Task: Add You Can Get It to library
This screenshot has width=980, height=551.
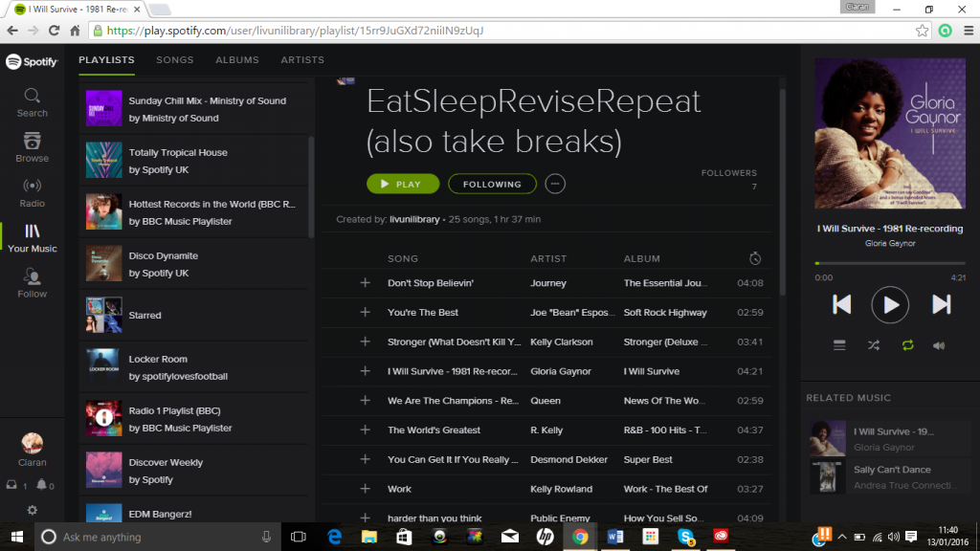Action: [x=365, y=459]
